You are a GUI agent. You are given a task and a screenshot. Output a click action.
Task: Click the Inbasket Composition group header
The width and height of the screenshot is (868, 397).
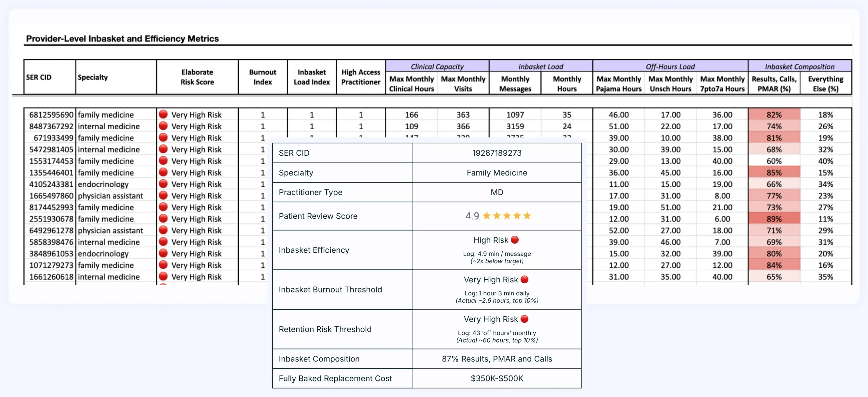[x=799, y=66]
